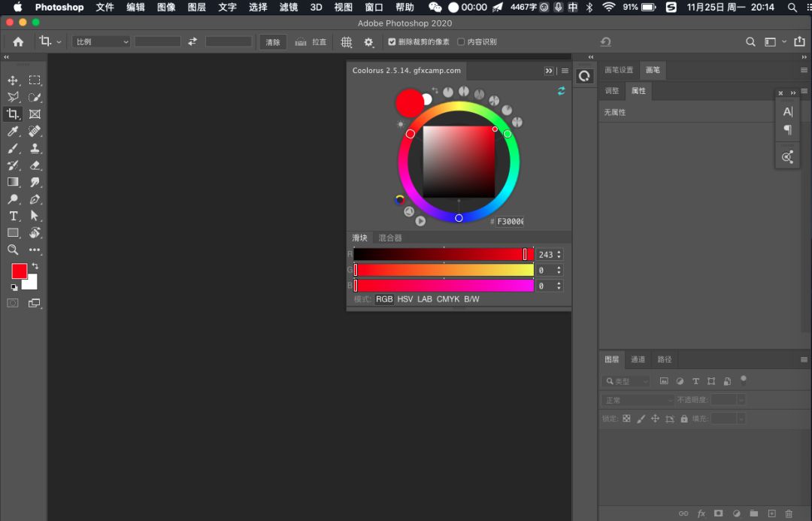This screenshot has width=812, height=521.
Task: Switch to the 路径 tab
Action: point(665,359)
